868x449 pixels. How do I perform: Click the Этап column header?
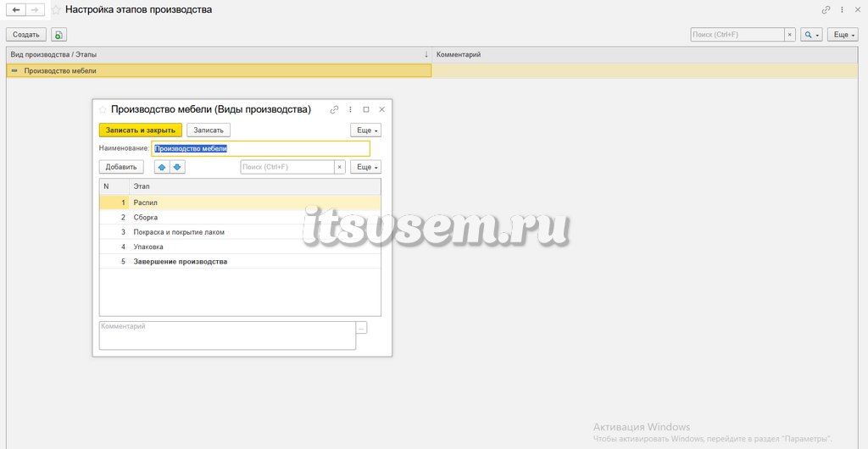[x=255, y=186]
